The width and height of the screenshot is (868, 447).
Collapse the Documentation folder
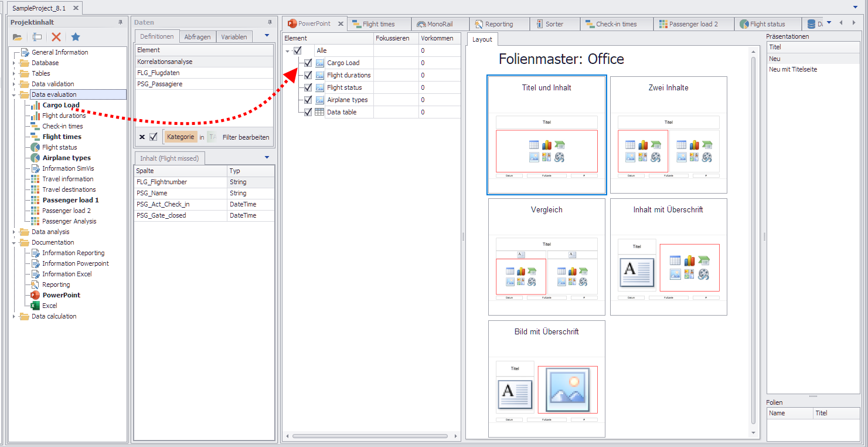click(14, 242)
